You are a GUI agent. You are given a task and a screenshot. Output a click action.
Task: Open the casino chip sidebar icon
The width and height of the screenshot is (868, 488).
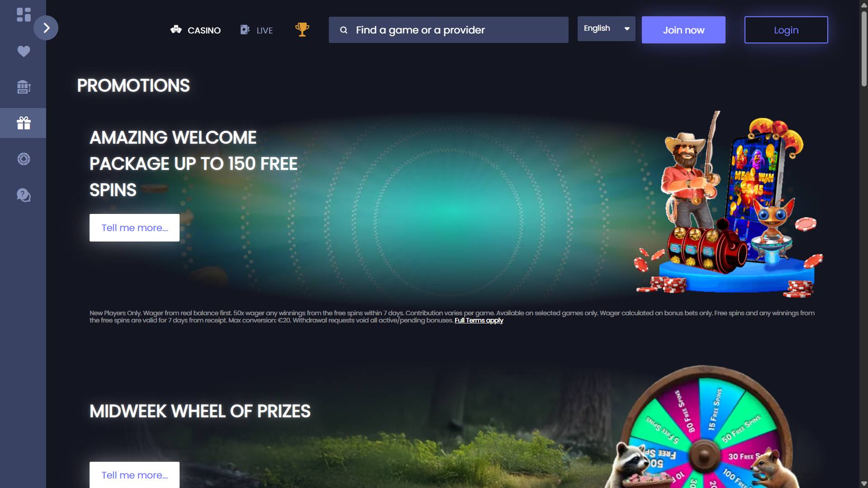coord(24,159)
